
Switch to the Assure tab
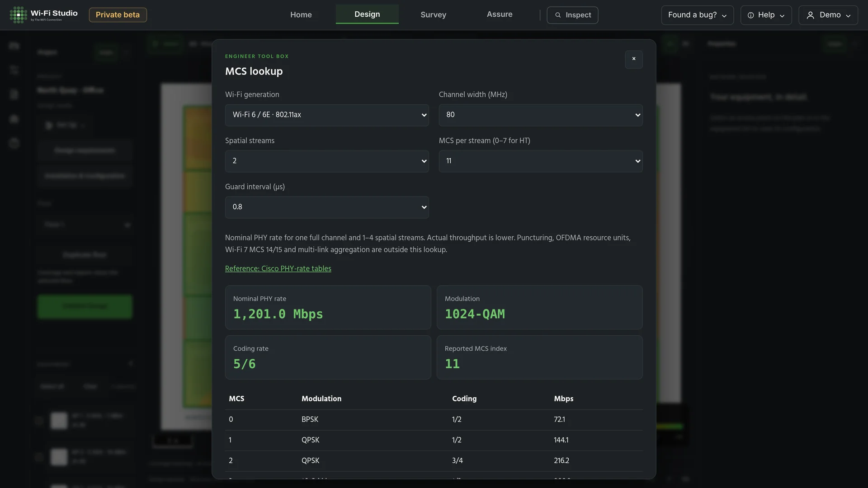pos(500,14)
